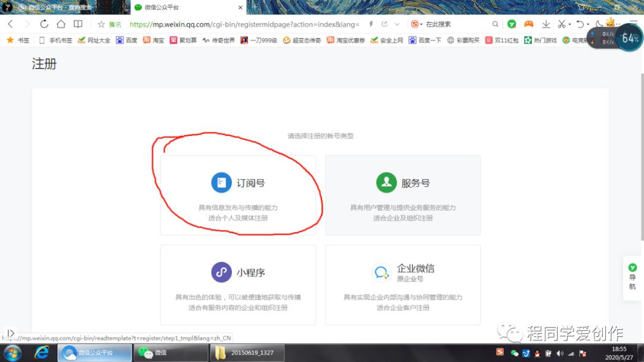This screenshot has height=362, width=644.
Task: Click the 企业微信 enterprise WeChat icon
Action: 382,272
